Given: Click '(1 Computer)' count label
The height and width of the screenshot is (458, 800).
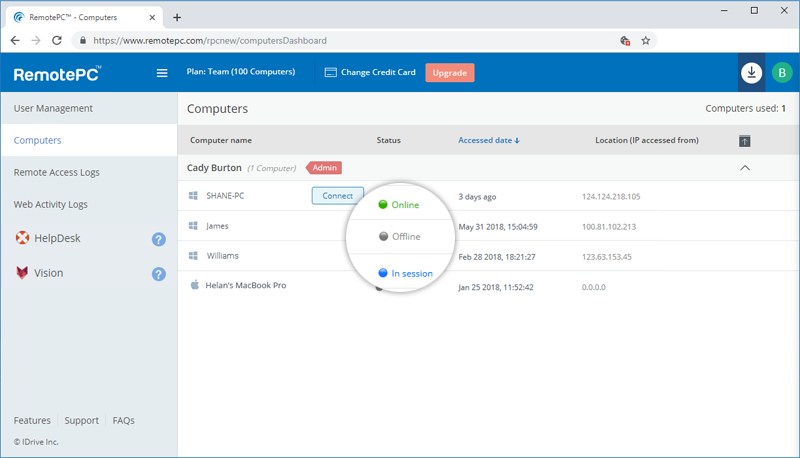Looking at the screenshot, I should click(271, 168).
